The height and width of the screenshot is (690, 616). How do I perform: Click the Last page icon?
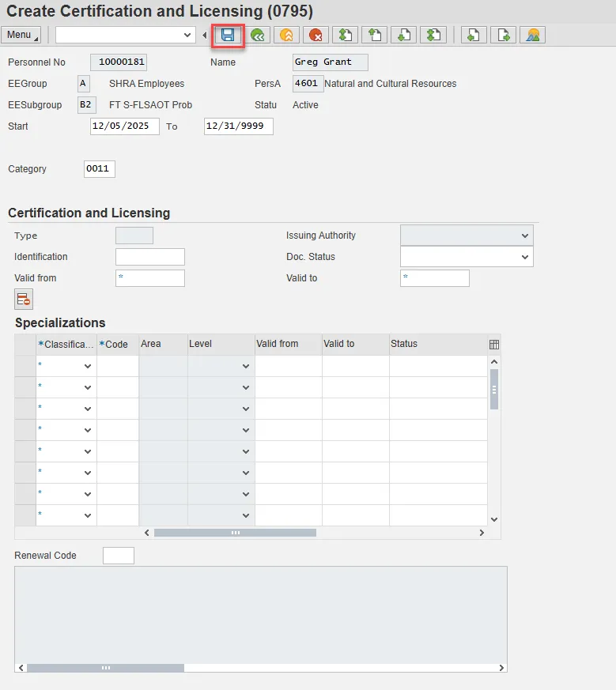tap(433, 35)
